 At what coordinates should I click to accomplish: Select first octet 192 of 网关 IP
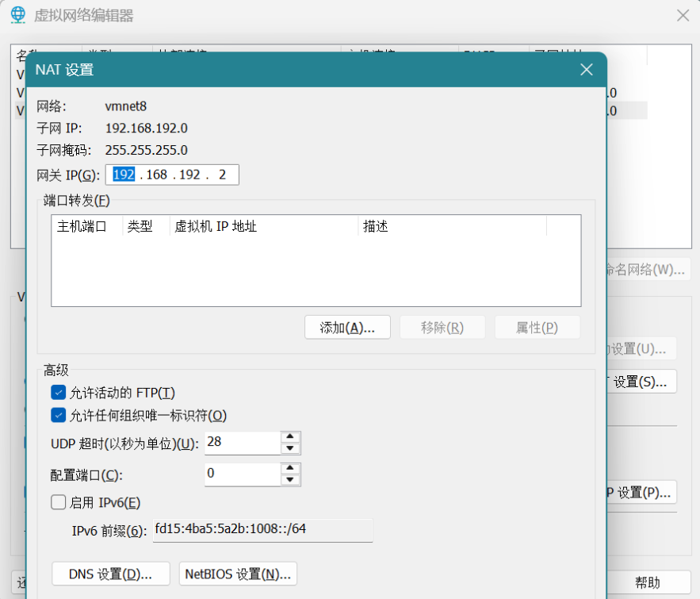point(124,175)
